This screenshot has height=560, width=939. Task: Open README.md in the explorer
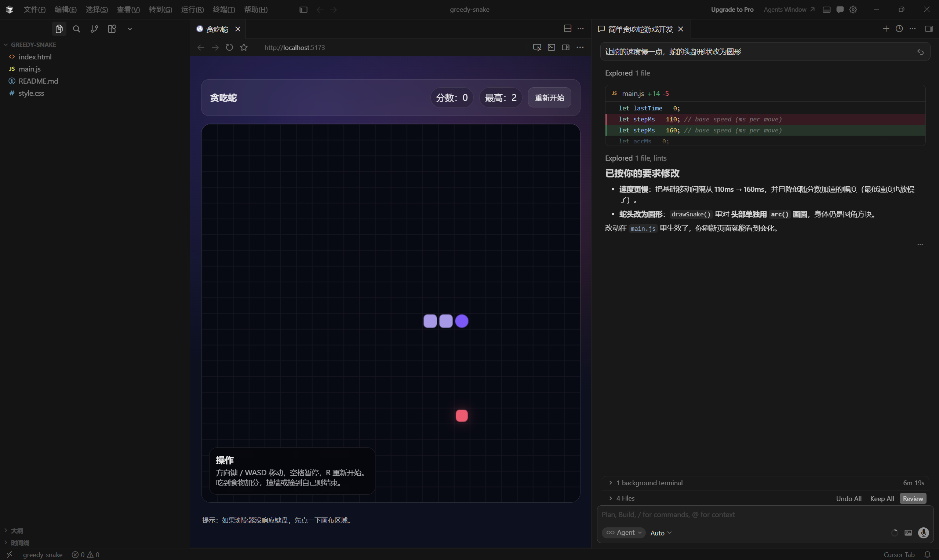(38, 81)
